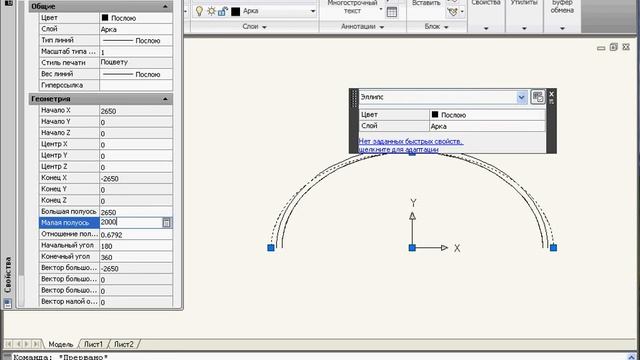Open Утилиты ribbon panel dropdown

524,28
